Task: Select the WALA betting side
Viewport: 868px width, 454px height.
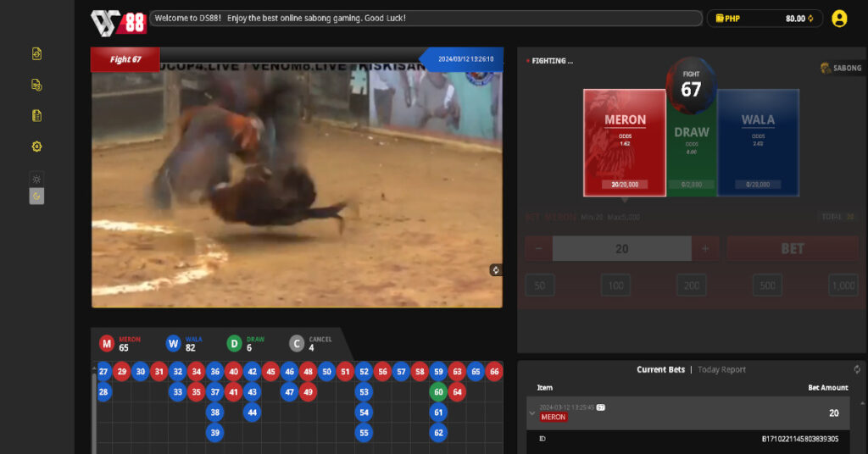Action: (758, 142)
